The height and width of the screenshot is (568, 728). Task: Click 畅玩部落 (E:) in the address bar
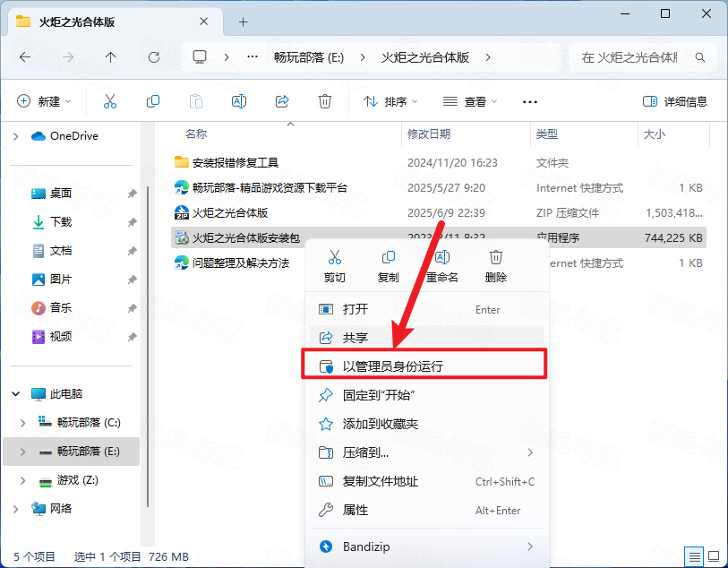(309, 57)
